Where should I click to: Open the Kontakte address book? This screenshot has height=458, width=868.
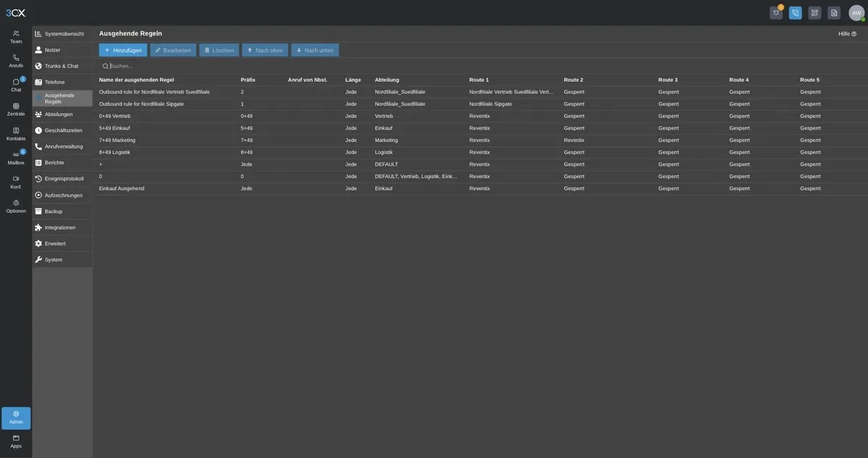pos(16,134)
